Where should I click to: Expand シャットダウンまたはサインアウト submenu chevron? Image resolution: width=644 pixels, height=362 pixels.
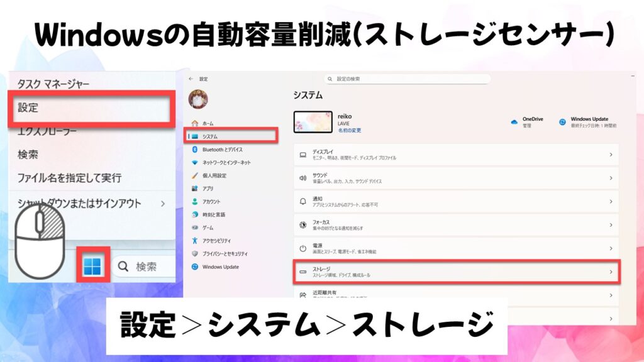point(163,204)
